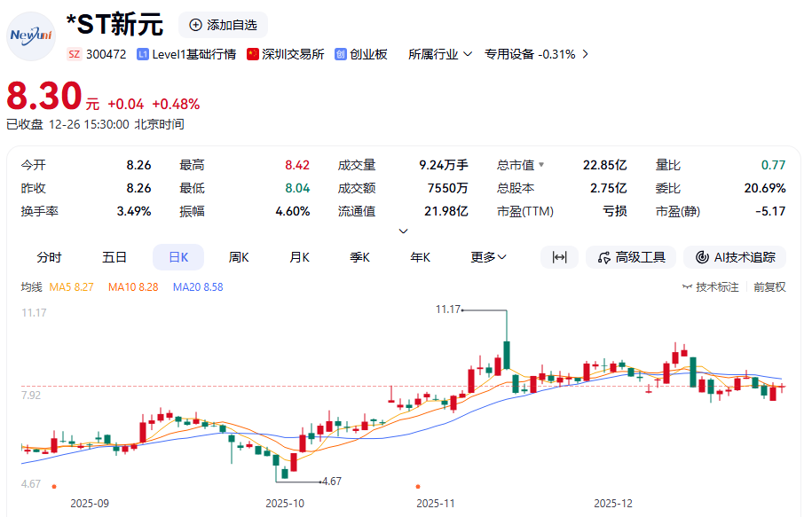Screen dimensions: 812x517
Task: Add stock via 添加自选 button
Action: (223, 25)
